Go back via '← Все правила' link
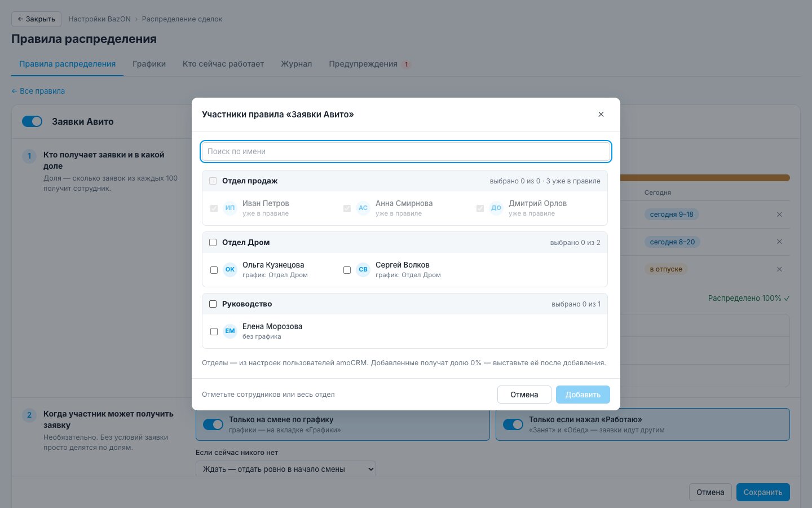The width and height of the screenshot is (812, 508). [38, 91]
